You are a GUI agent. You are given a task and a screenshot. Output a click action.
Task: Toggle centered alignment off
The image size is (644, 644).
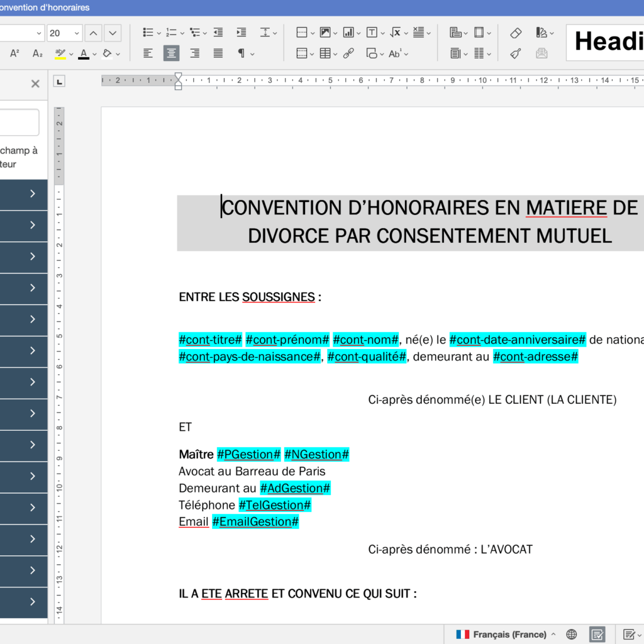(x=171, y=53)
